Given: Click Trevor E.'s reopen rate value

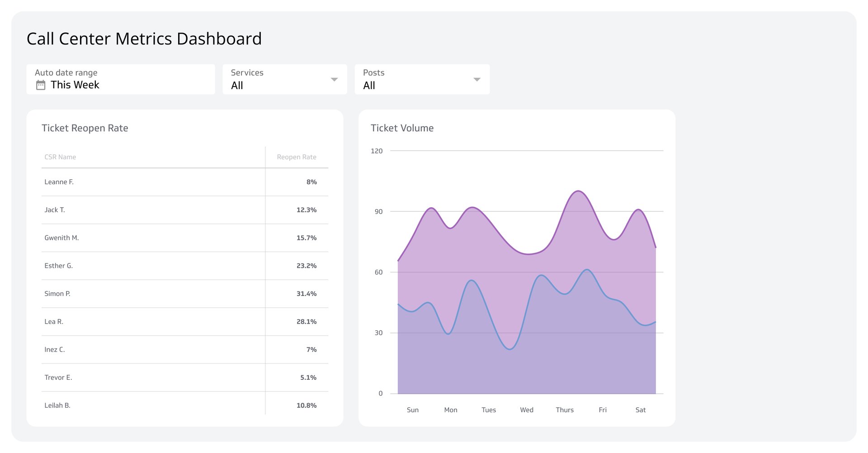Looking at the screenshot, I should tap(308, 377).
